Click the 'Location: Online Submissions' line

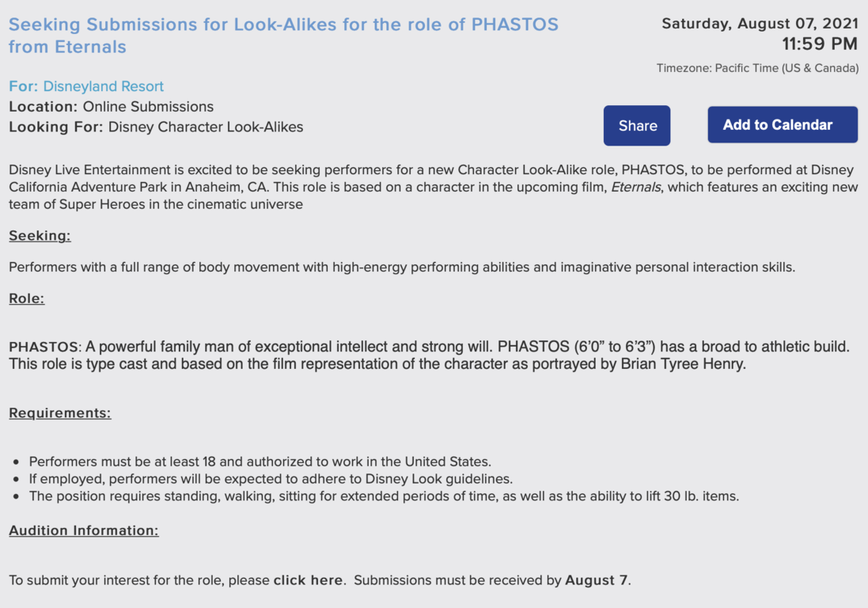tap(112, 106)
